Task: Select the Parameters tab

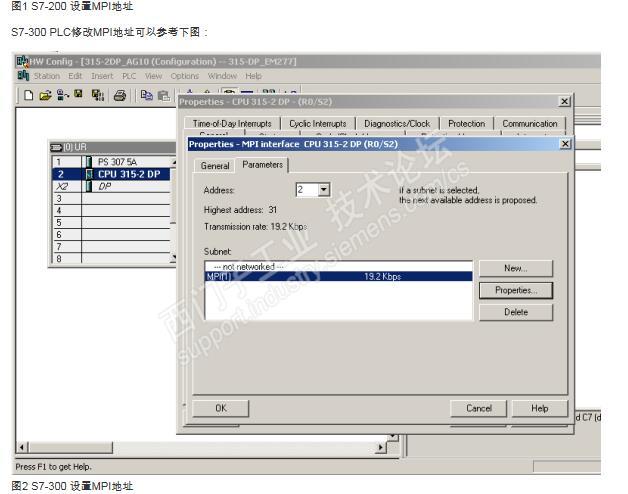Action: 262,165
